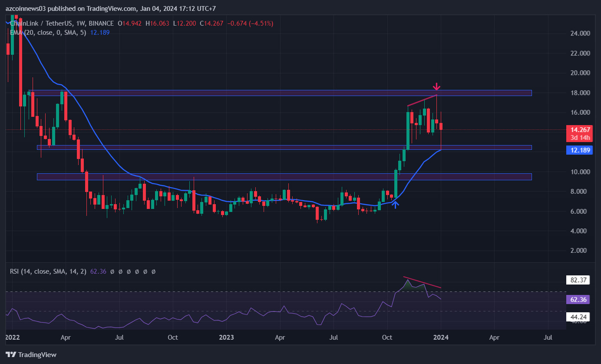Click the EMA legend value 12.189
The height and width of the screenshot is (364, 601).
tap(100, 32)
